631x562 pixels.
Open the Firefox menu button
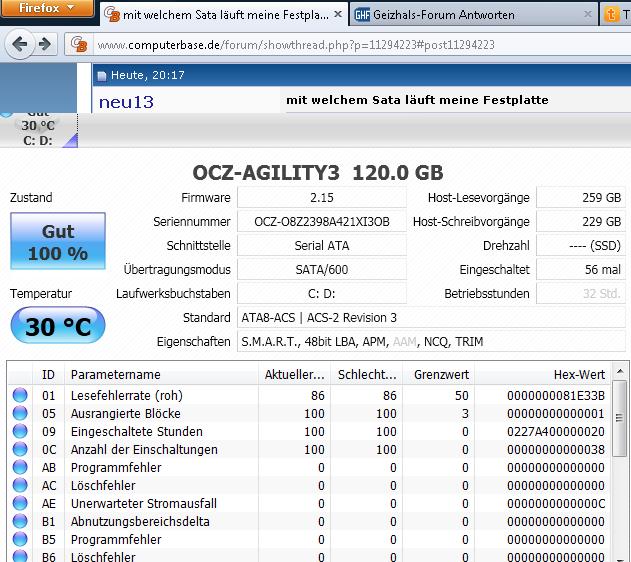coord(47,8)
